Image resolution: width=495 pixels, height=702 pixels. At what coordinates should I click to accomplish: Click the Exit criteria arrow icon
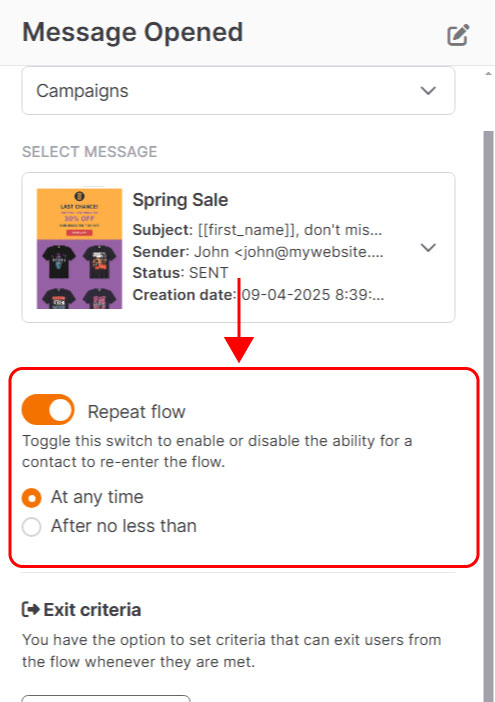pos(31,610)
